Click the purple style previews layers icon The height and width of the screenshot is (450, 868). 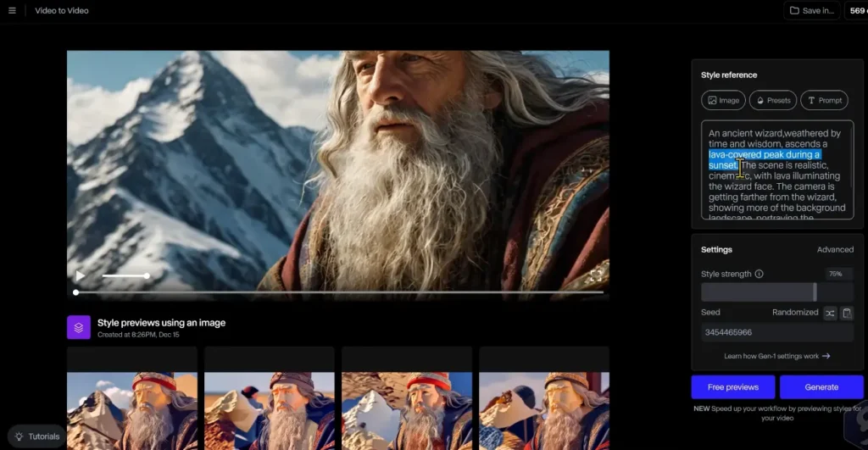click(x=79, y=327)
